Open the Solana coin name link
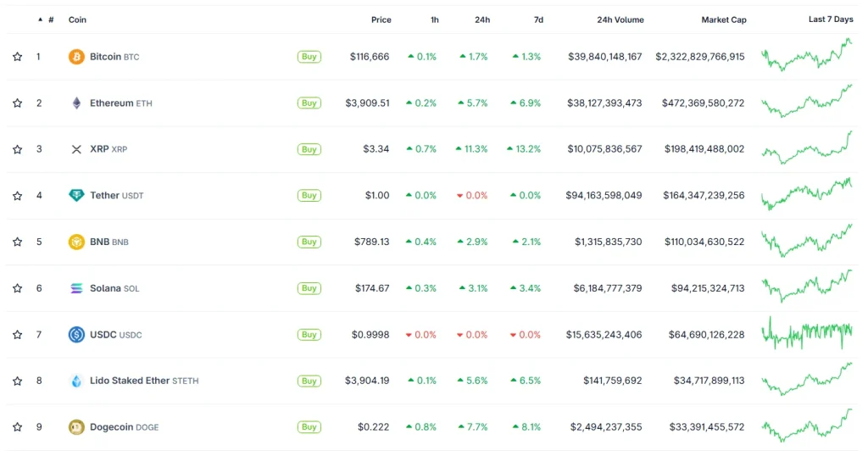The width and height of the screenshot is (868, 451). (105, 288)
